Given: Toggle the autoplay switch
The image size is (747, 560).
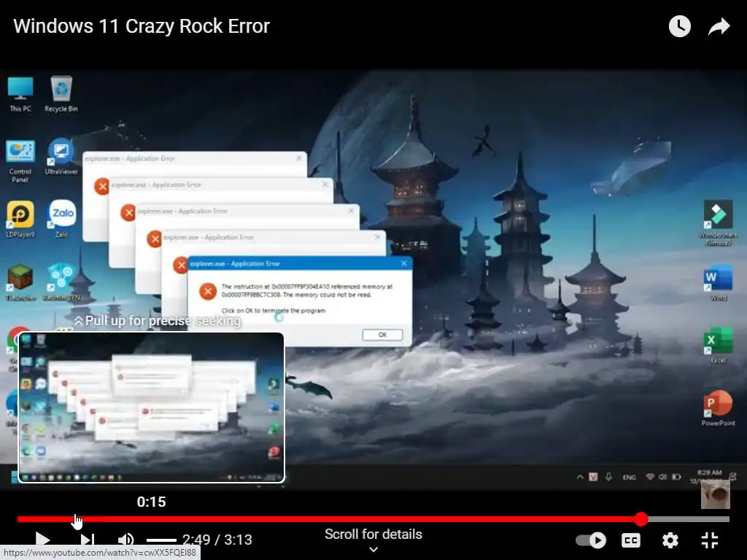Looking at the screenshot, I should pos(591,540).
